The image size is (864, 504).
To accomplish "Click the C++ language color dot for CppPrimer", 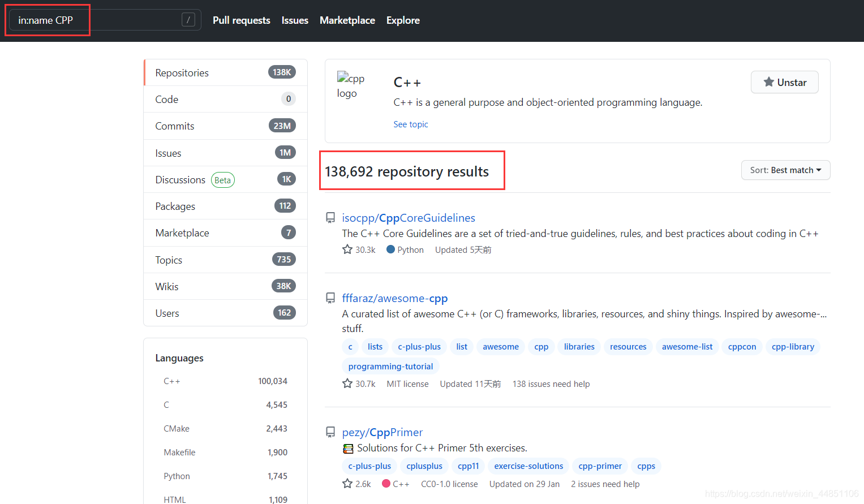I will click(x=386, y=484).
